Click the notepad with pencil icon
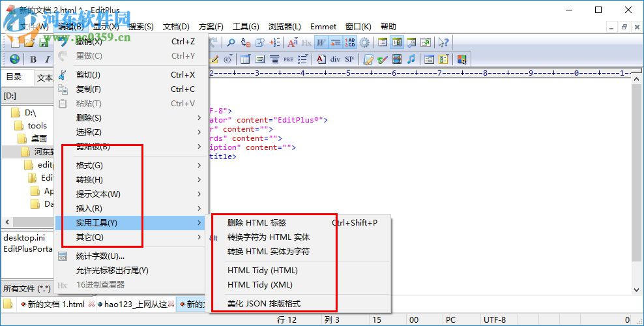This screenshot has height=326, width=644. click(x=368, y=59)
